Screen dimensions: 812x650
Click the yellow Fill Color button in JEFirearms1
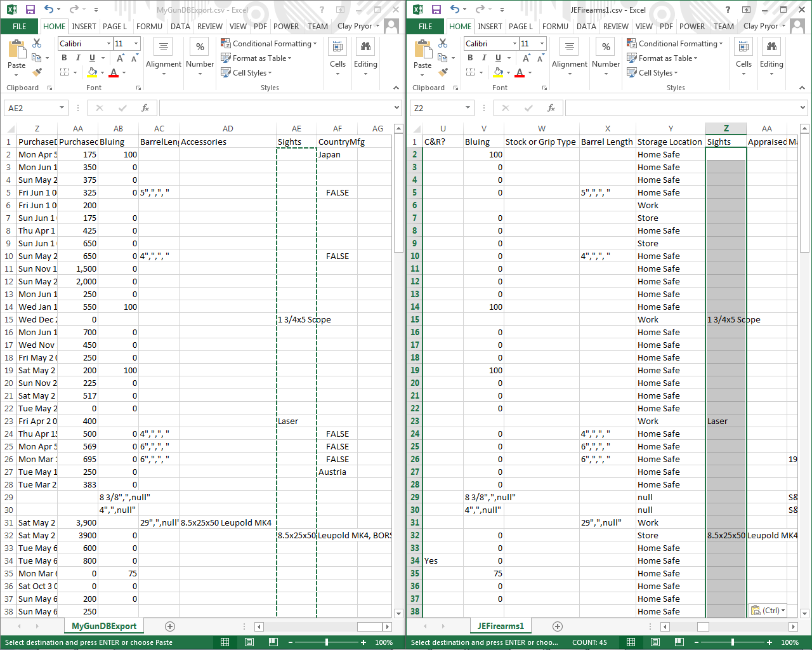click(x=499, y=72)
